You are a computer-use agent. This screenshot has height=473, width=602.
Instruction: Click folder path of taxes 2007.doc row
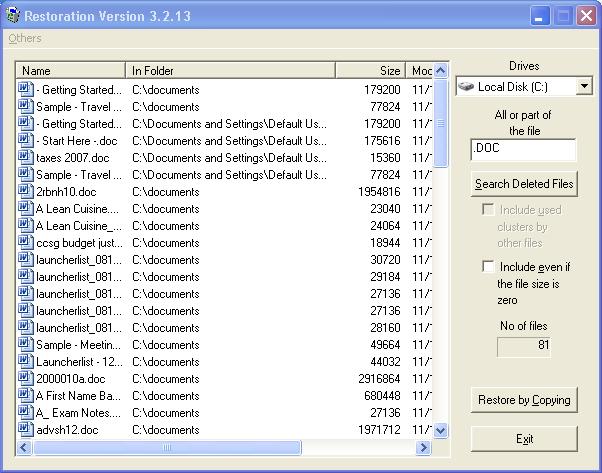[230, 158]
